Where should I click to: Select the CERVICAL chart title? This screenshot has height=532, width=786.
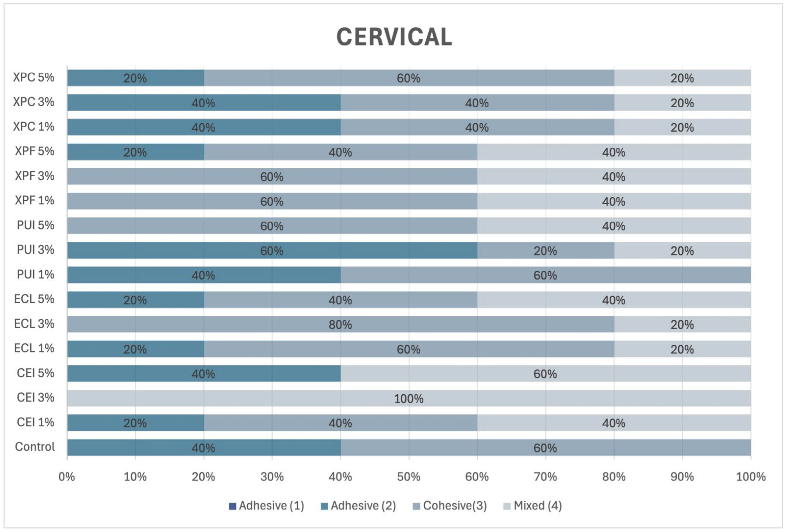(x=394, y=37)
